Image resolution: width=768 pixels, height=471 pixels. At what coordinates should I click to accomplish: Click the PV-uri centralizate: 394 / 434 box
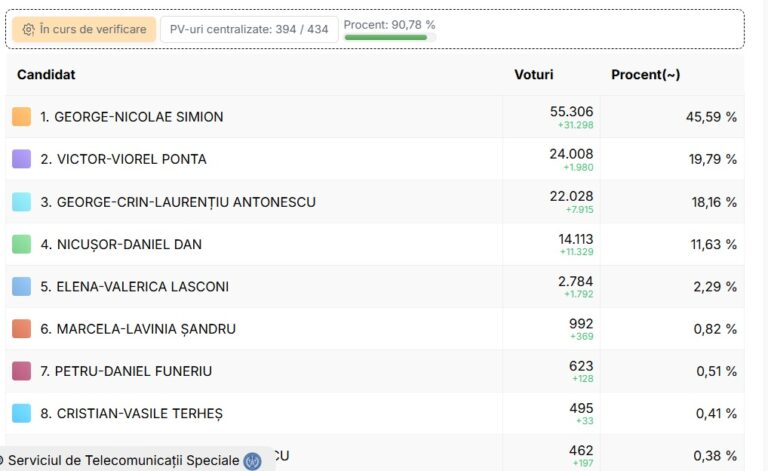[x=249, y=29]
